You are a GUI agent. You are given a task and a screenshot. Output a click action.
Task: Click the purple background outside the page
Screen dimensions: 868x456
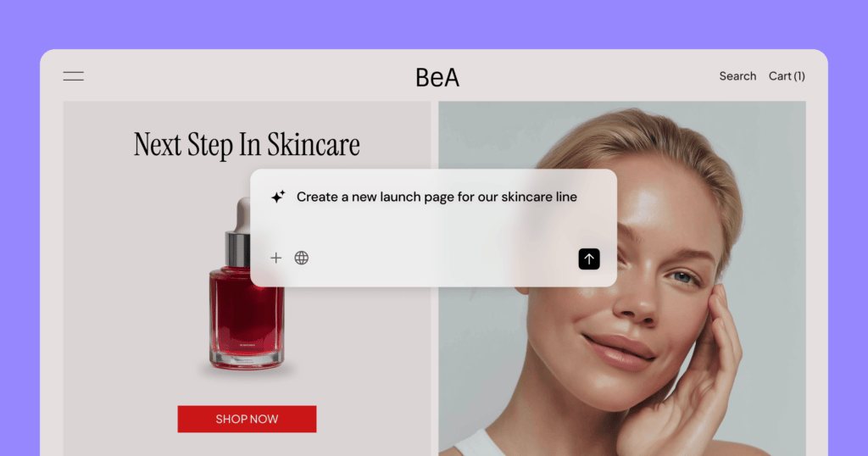point(434,23)
